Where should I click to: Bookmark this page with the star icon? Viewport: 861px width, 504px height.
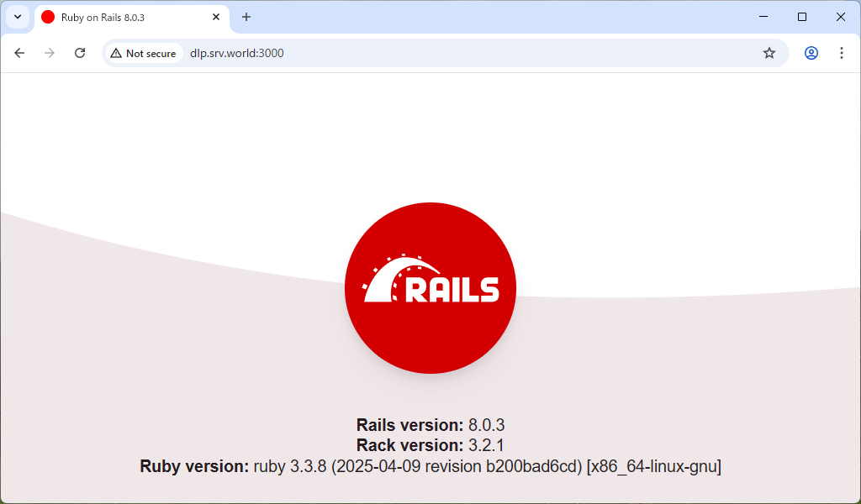[769, 53]
